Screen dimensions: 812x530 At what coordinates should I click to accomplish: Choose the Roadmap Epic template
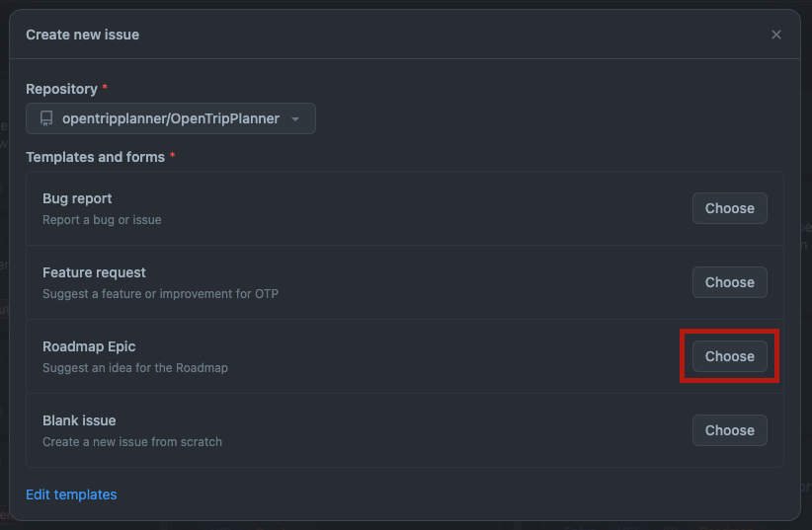coord(729,356)
